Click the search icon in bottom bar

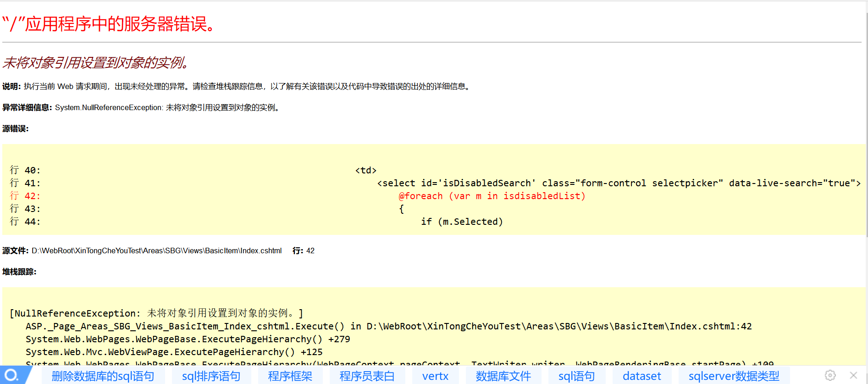[x=11, y=375]
